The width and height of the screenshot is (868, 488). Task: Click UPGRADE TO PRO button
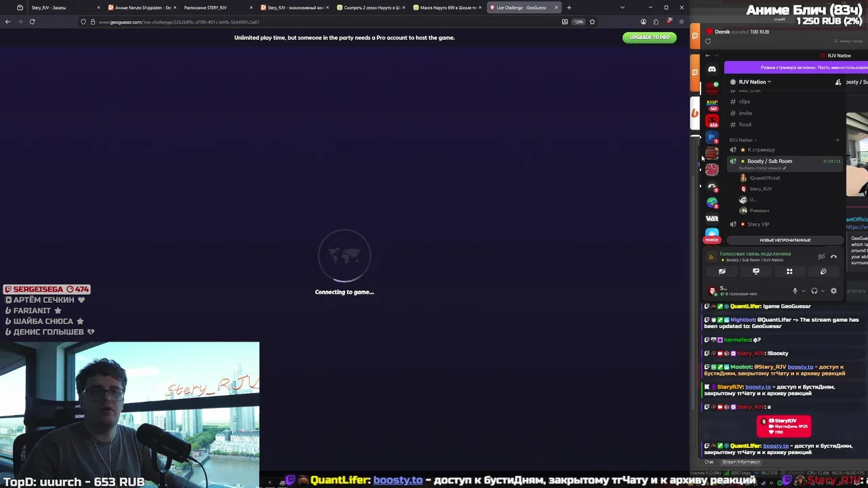tap(649, 37)
